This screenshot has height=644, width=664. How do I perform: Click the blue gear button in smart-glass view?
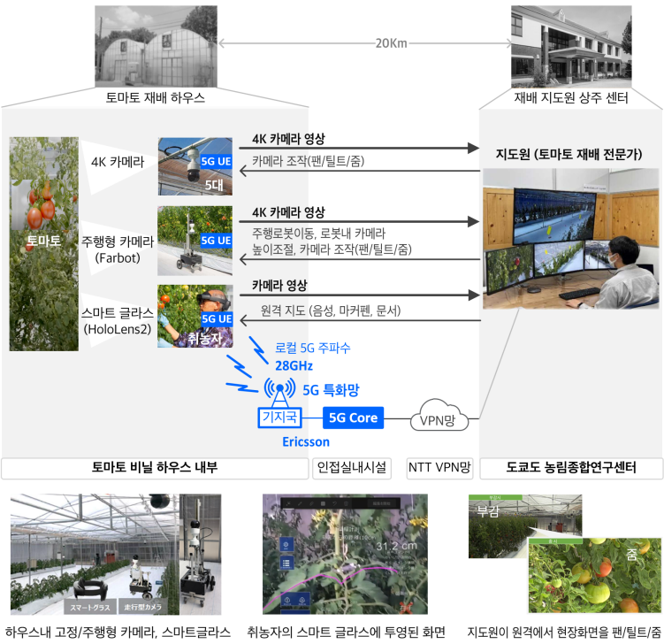(286, 545)
